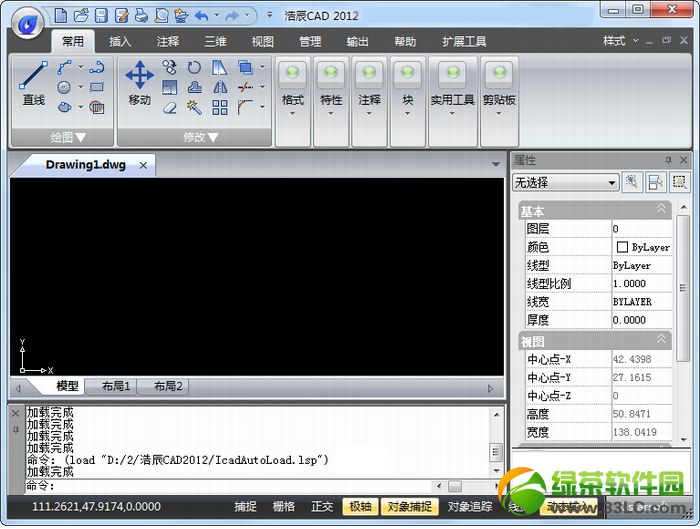
Task: Open the GstarCAD application menu orb
Action: [28, 23]
